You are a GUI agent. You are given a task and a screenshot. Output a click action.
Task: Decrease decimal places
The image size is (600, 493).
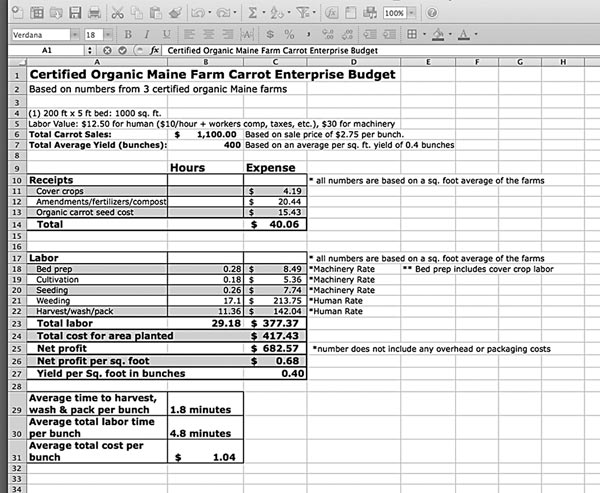click(x=347, y=34)
